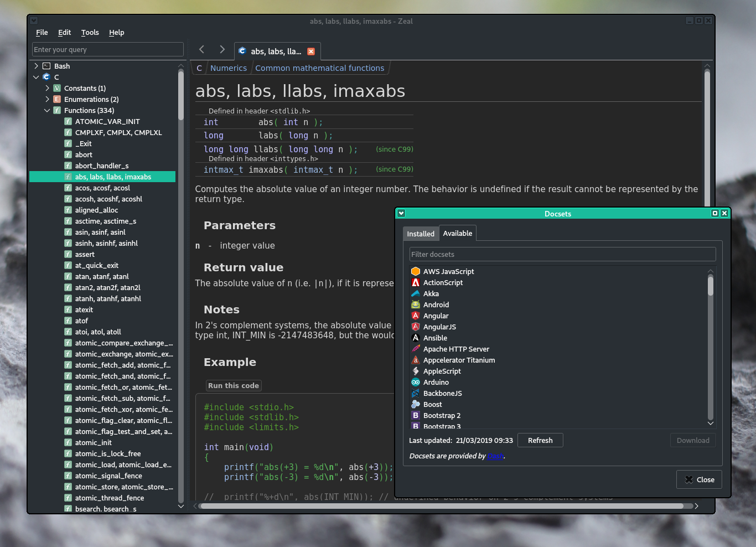This screenshot has height=547, width=756.
Task: Click the AWS JavaScript docset icon
Action: point(416,272)
